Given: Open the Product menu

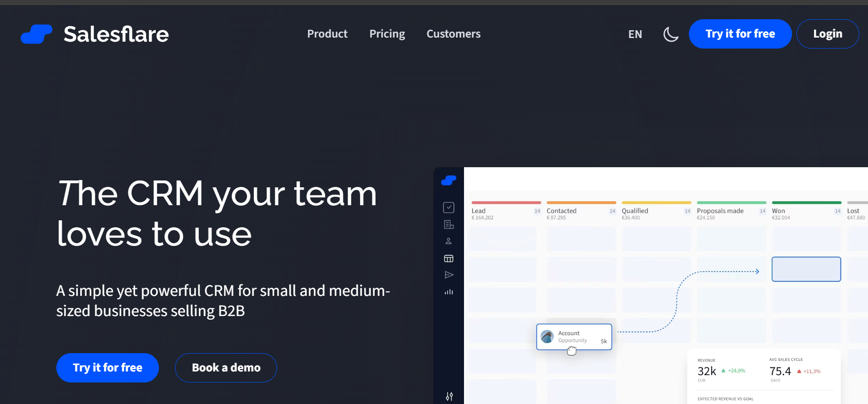Looking at the screenshot, I should click(x=327, y=34).
